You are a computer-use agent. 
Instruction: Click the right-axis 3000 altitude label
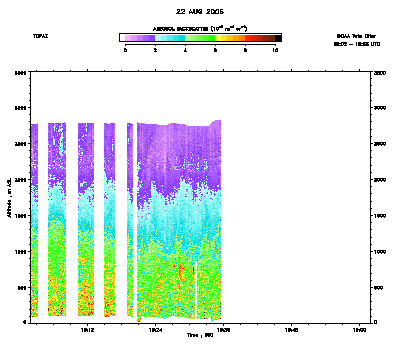tap(380, 108)
